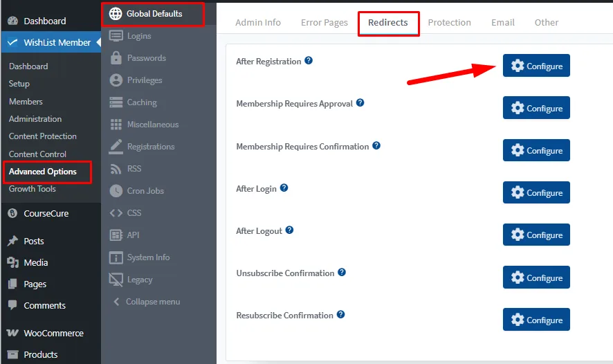Click the Passwords padlock icon
Image resolution: width=613 pixels, height=364 pixels.
pyautogui.click(x=116, y=58)
